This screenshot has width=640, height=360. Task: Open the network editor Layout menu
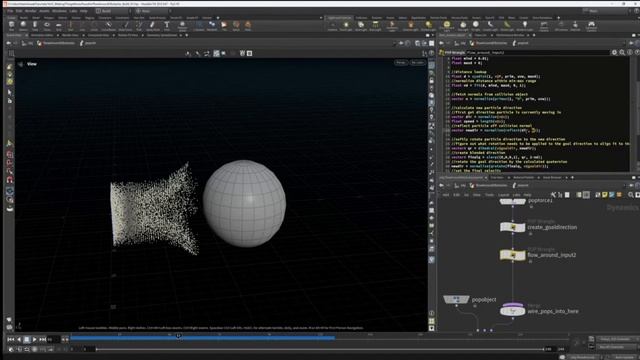pyautogui.click(x=504, y=195)
